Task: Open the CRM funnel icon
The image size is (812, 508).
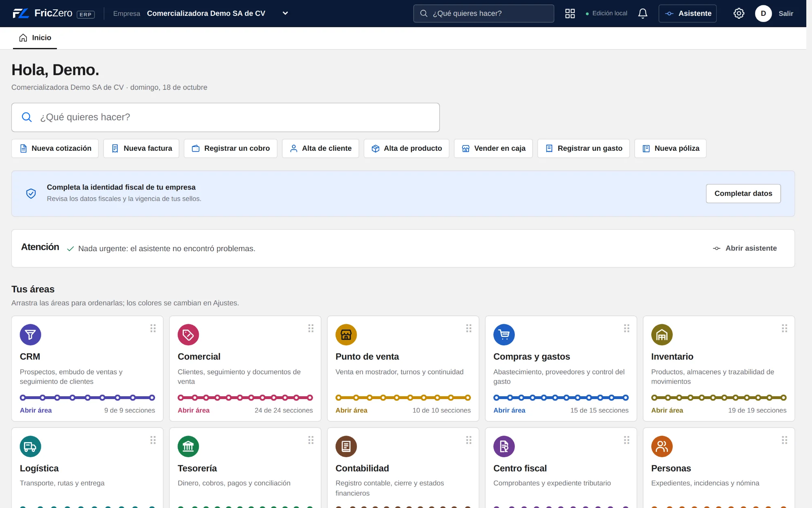Action: [30, 335]
